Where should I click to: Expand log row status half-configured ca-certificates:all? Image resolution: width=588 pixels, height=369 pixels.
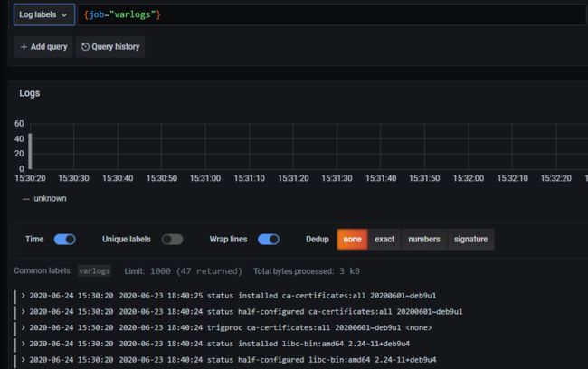pos(24,312)
